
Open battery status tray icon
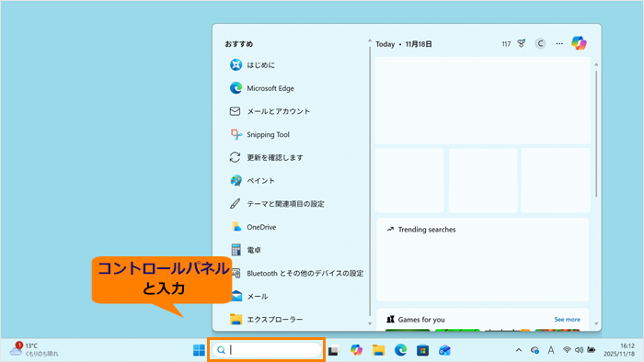point(592,350)
